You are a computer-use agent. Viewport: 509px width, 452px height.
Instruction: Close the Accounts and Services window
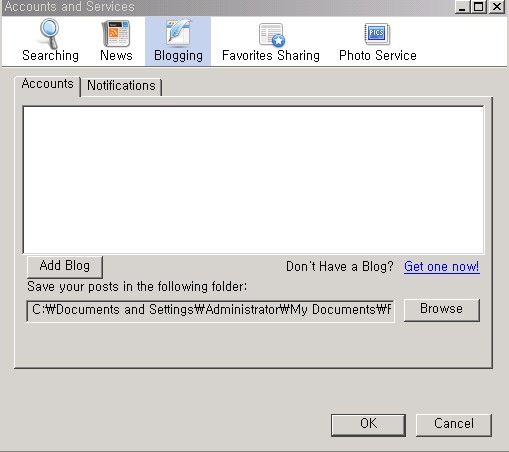[x=497, y=7]
